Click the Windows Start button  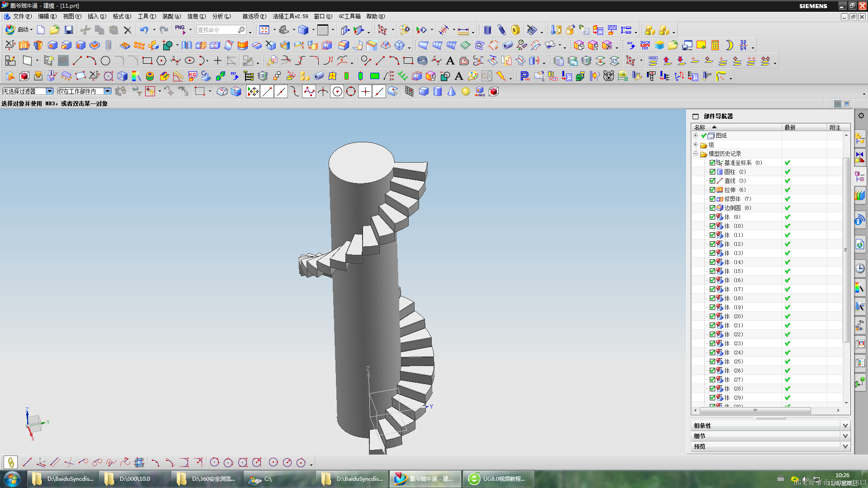pyautogui.click(x=12, y=479)
